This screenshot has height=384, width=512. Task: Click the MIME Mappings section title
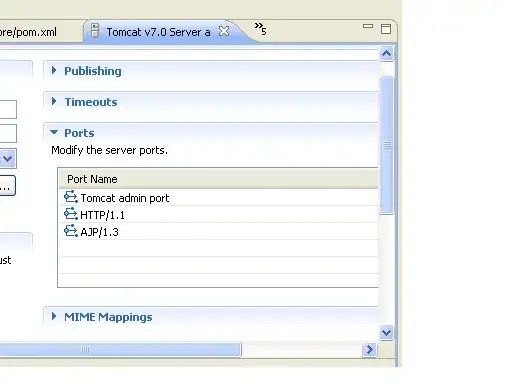pyautogui.click(x=108, y=317)
